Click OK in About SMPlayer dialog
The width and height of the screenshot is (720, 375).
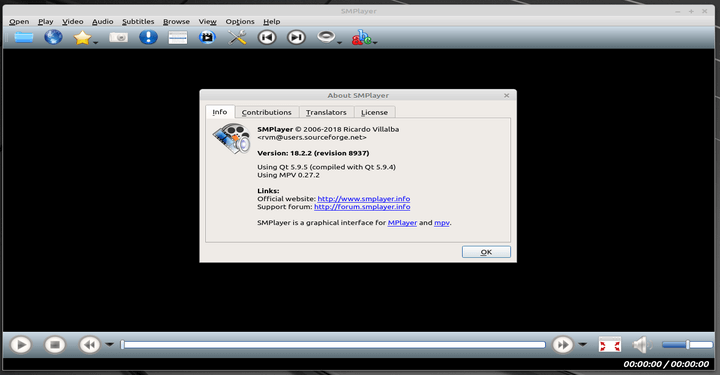click(x=486, y=252)
